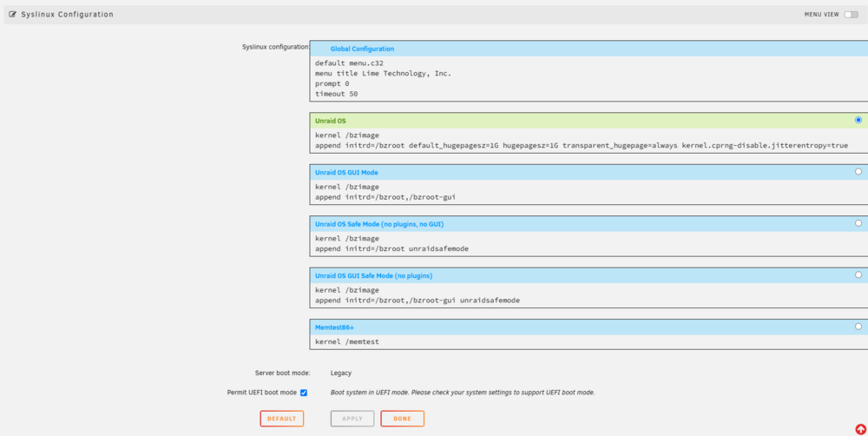Click the MENU VIEW label
The image size is (868, 436).
click(x=821, y=15)
